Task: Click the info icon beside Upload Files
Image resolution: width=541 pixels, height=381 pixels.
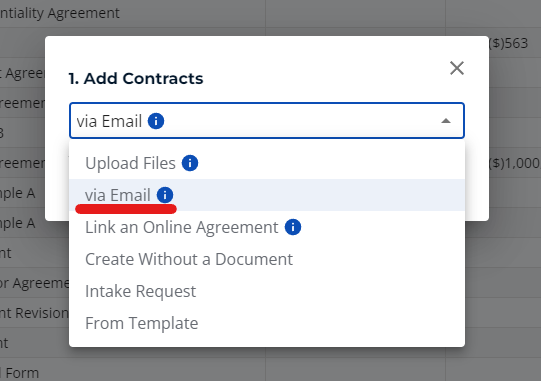Action: [x=190, y=163]
